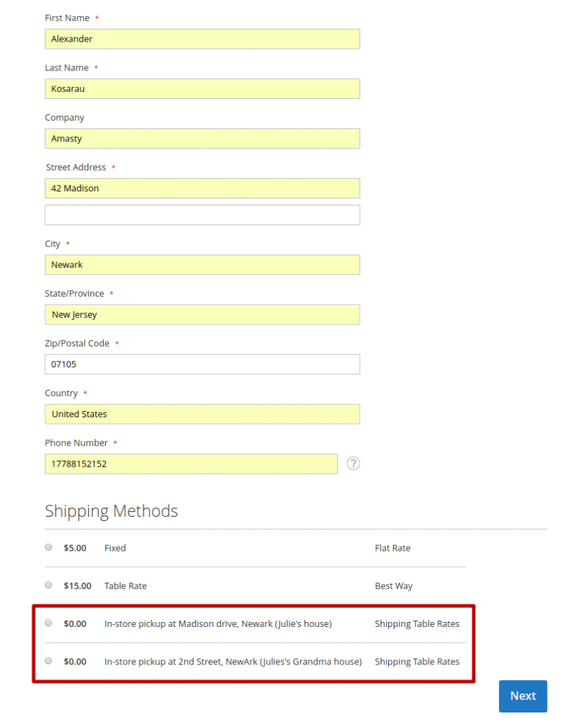Image resolution: width=588 pixels, height=723 pixels.
Task: Choose in-store pickup at Madison drive radio
Action: click(48, 623)
